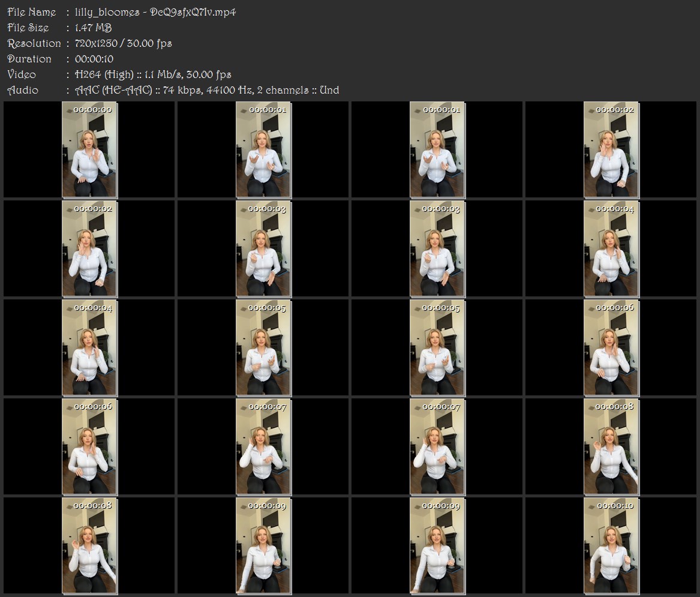Click the resolution value "720x1280 / 30.00 fps"
Image resolution: width=700 pixels, height=597 pixels.
pos(123,43)
